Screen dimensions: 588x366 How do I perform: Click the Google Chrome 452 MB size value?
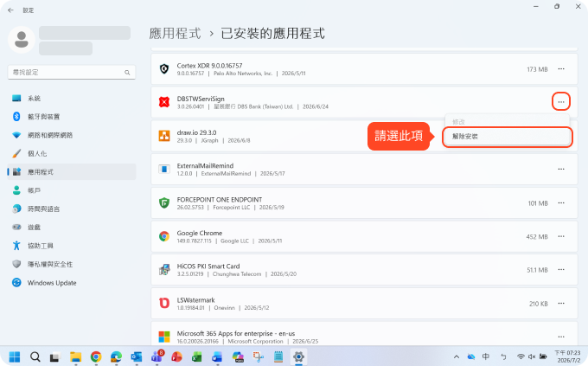point(537,237)
